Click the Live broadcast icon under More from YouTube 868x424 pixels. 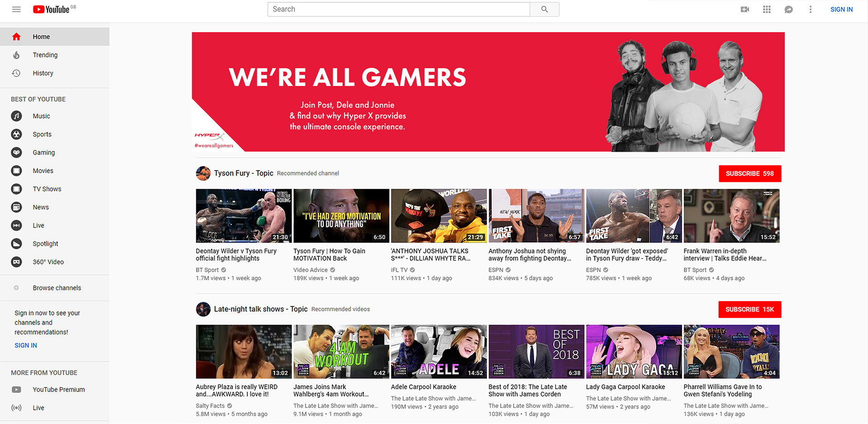(16, 408)
